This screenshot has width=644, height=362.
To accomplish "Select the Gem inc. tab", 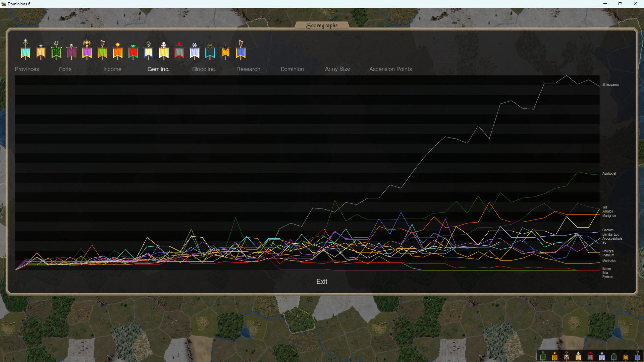I will [158, 69].
